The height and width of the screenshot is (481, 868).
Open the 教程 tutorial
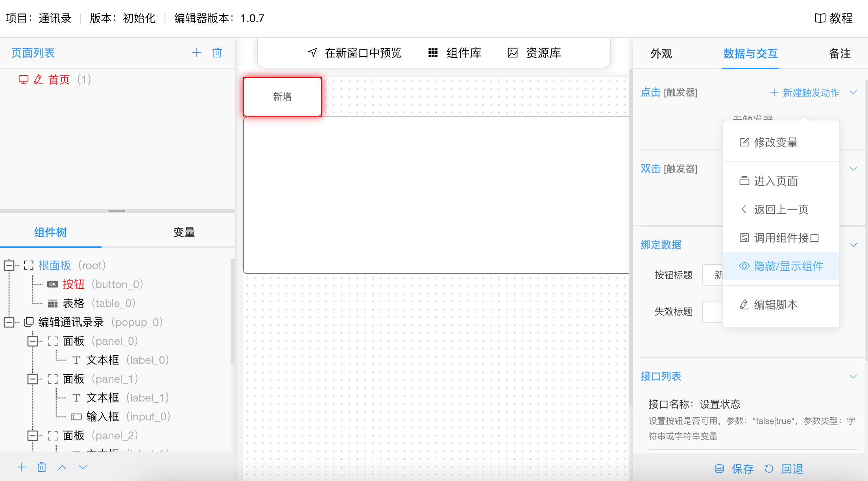click(834, 18)
